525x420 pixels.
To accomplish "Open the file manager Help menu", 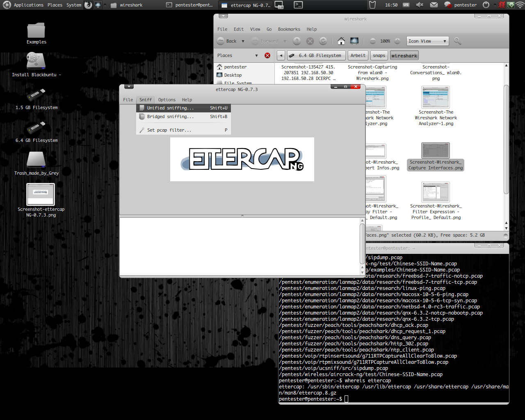I will [312, 29].
